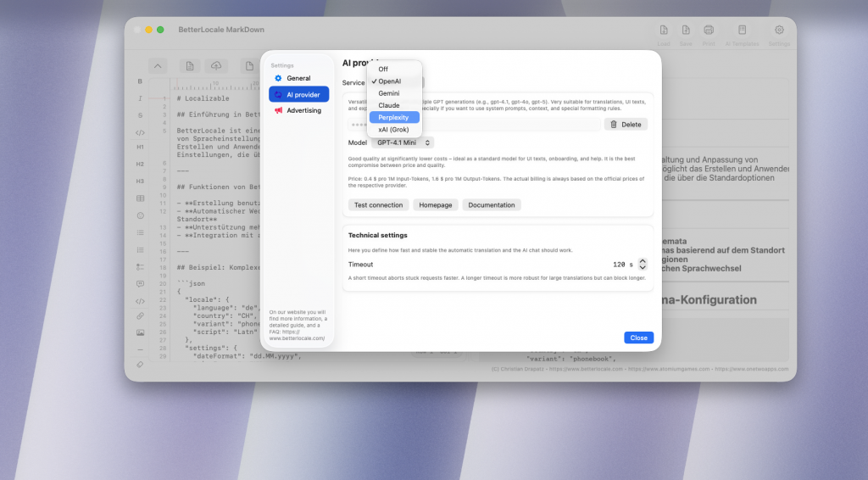Screen dimensions: 868x480
Task: Delete the stored API key
Action: pyautogui.click(x=626, y=125)
